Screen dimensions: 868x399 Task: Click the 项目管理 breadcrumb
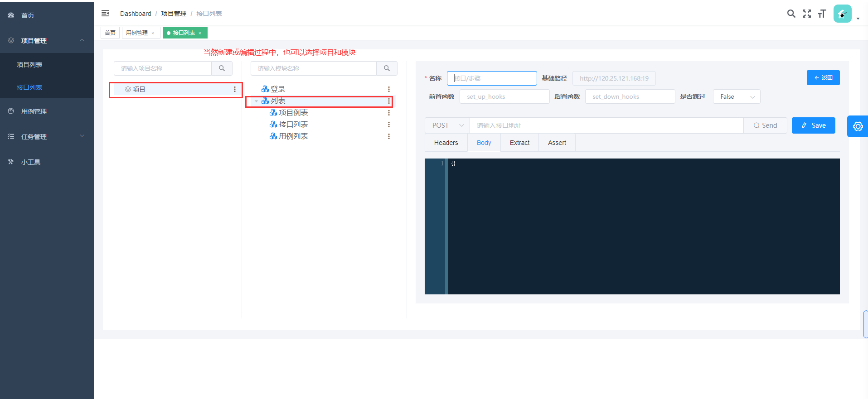[x=174, y=14]
